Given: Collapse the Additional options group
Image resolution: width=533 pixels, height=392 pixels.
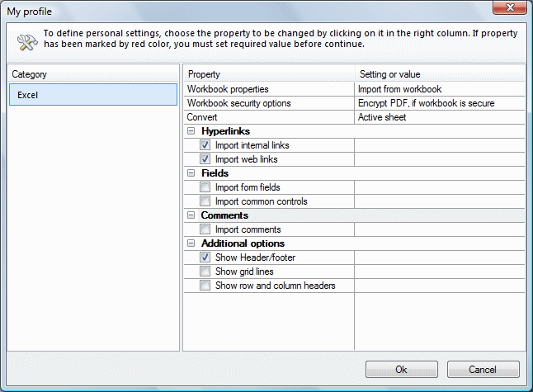Looking at the screenshot, I should pos(191,243).
